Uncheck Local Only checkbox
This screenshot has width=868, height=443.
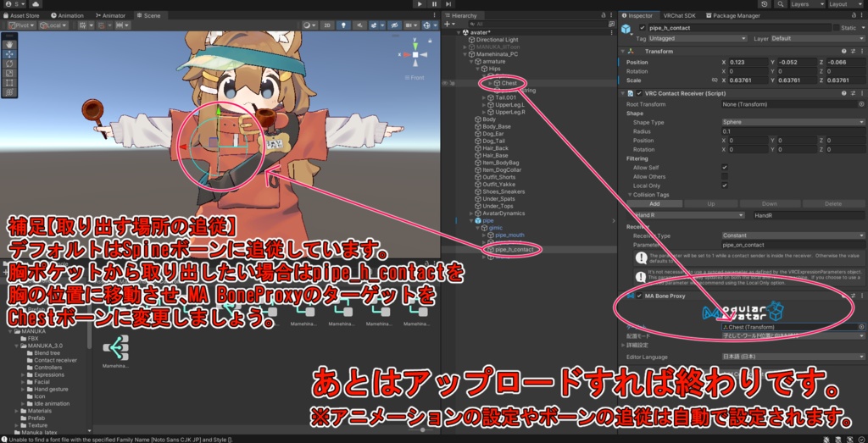[x=725, y=186]
